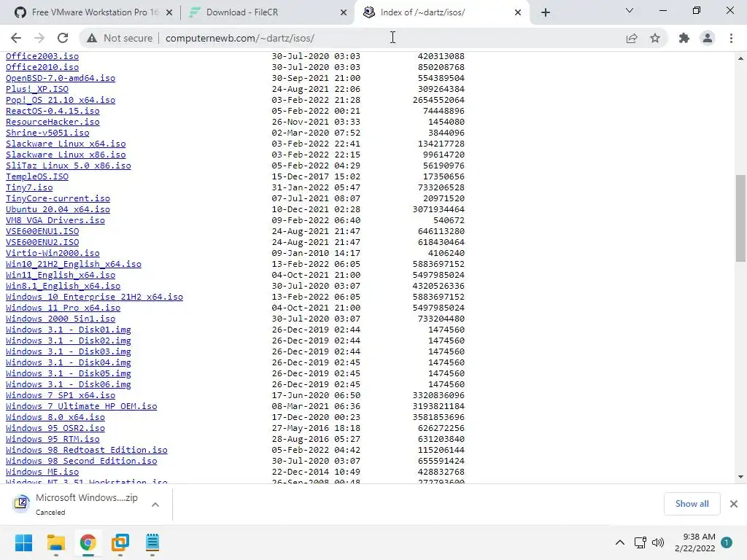This screenshot has height=560, width=747.
Task: Open the Extensions puzzle icon
Action: tap(684, 38)
